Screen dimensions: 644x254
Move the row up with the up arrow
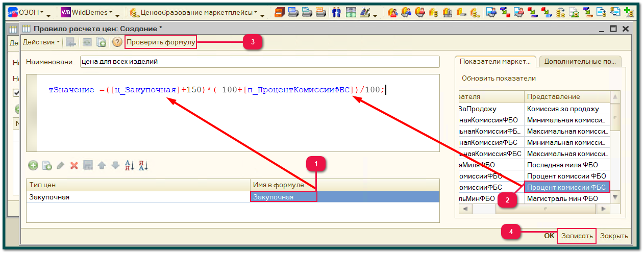(102, 165)
